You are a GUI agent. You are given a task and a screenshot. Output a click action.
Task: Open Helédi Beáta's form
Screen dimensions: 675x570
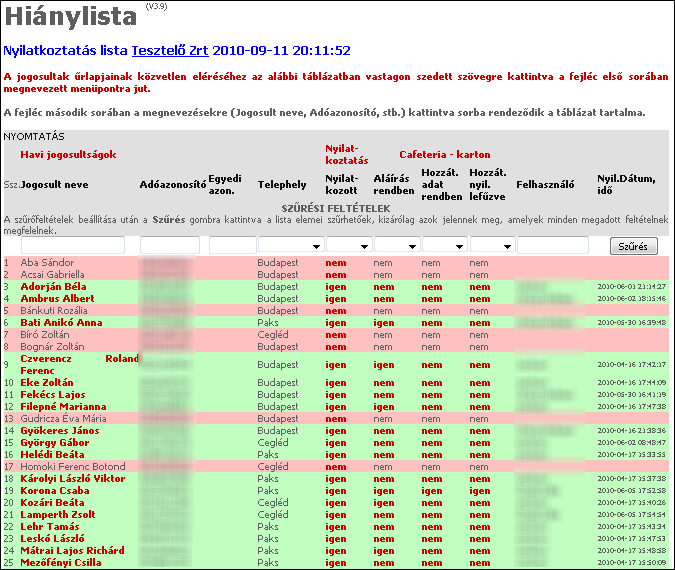coord(52,455)
